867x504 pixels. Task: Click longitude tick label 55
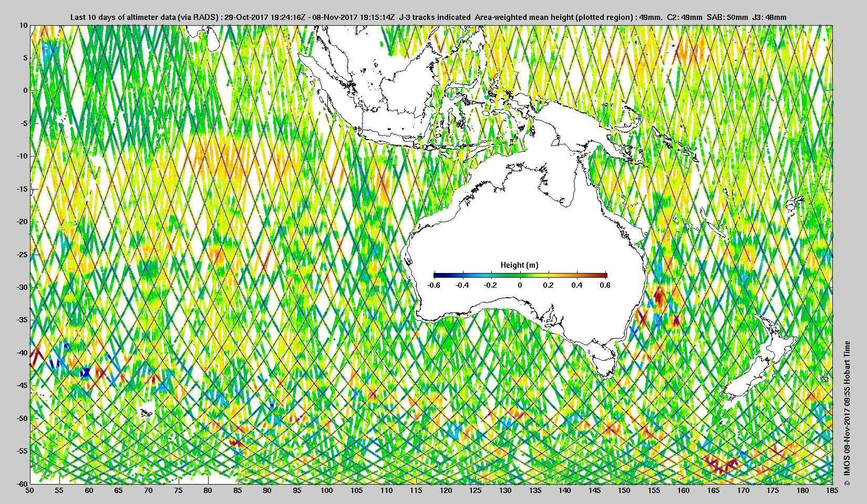pos(59,491)
